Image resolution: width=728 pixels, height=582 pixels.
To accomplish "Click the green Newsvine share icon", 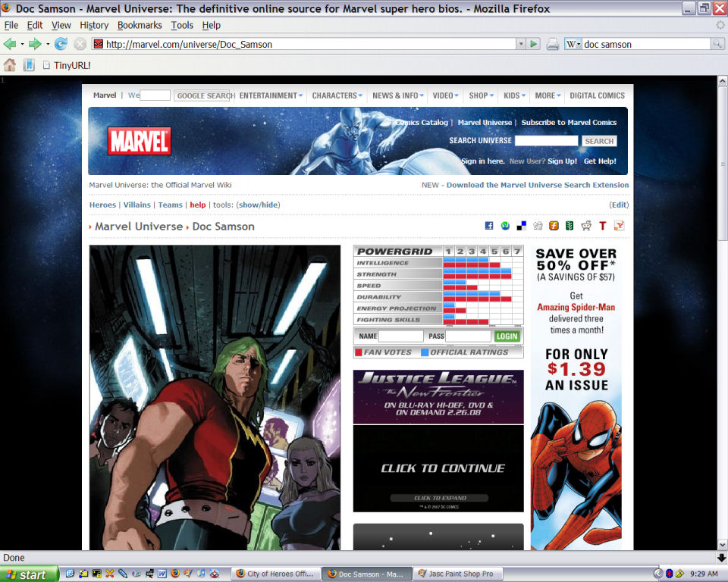I will (570, 226).
